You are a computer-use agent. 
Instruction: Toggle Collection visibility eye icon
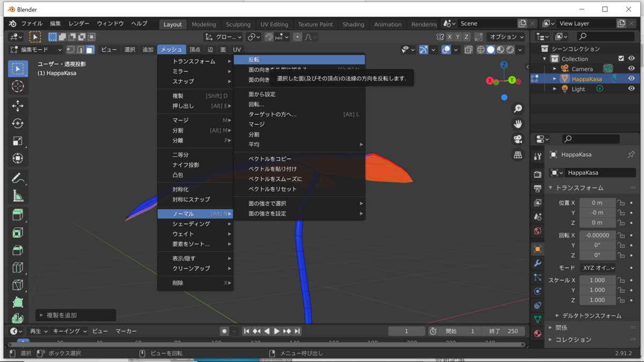(632, 59)
